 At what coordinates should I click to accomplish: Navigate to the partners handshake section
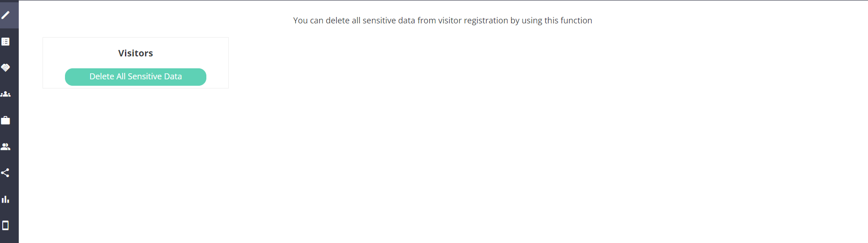(x=5, y=68)
